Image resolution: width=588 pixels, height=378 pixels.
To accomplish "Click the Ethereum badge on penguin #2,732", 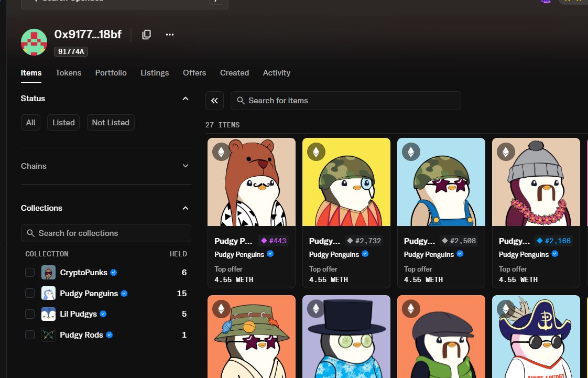I will point(316,152).
